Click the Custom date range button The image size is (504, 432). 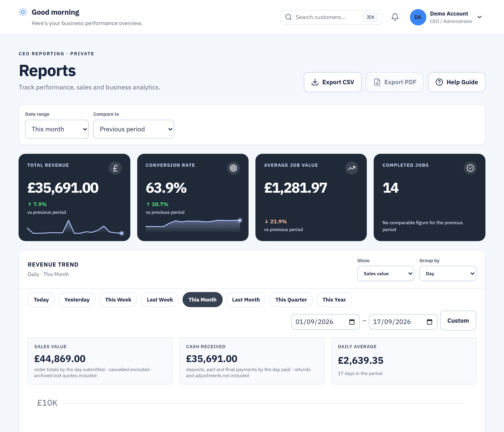coord(458,321)
